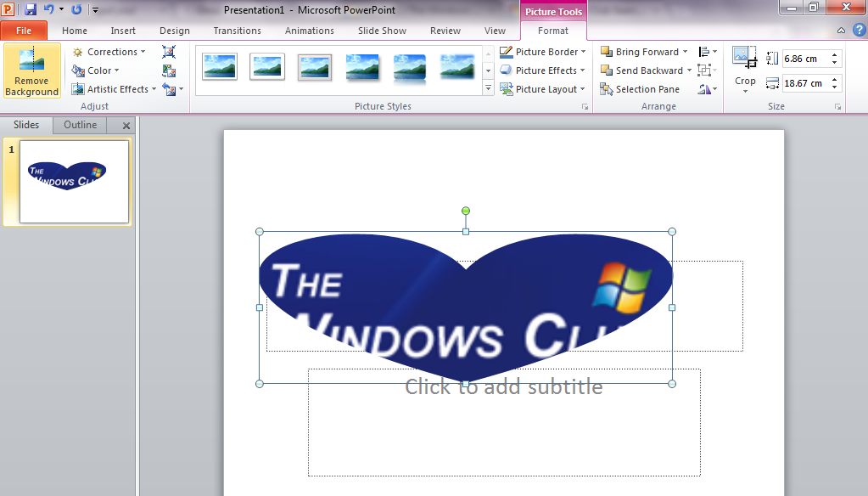This screenshot has width=868, height=496.
Task: Click the Compress Pictures icon
Action: click(169, 52)
